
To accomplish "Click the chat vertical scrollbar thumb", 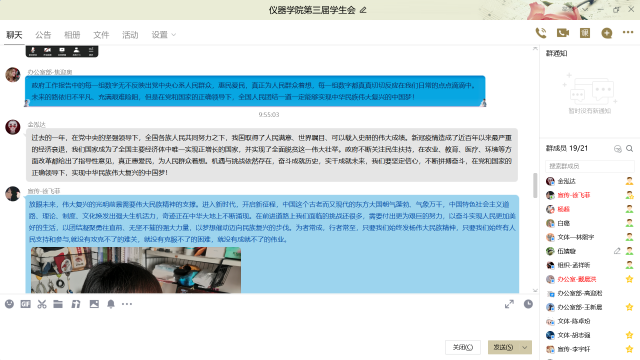I will (535, 185).
